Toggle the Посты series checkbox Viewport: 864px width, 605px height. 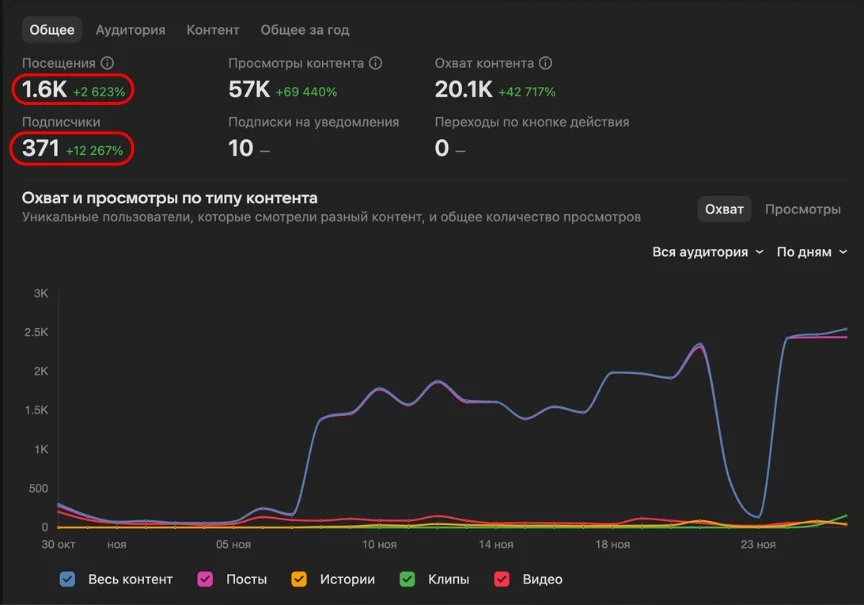coord(205,579)
